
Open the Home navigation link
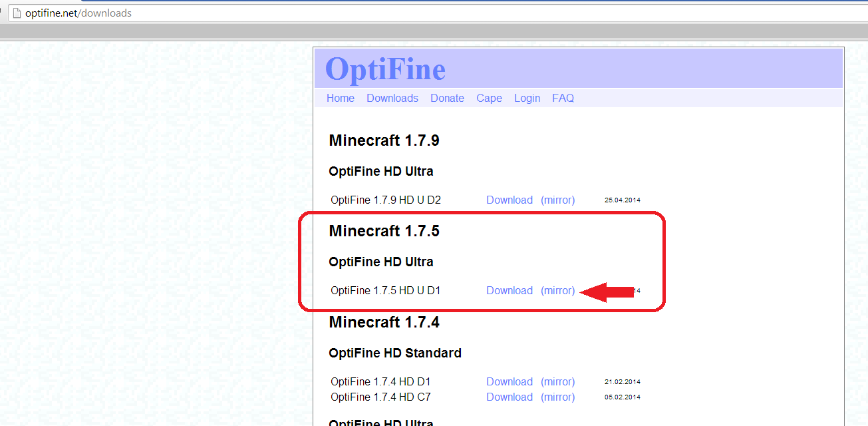pos(341,98)
